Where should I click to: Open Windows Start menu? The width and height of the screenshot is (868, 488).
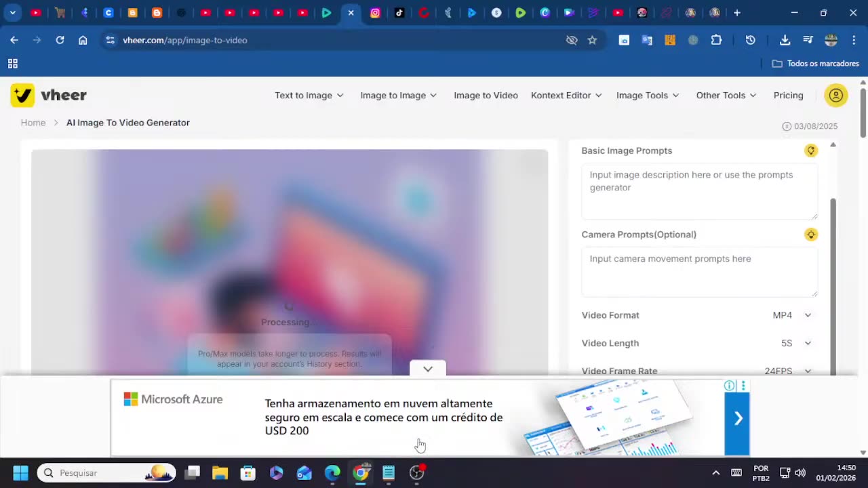(x=20, y=472)
